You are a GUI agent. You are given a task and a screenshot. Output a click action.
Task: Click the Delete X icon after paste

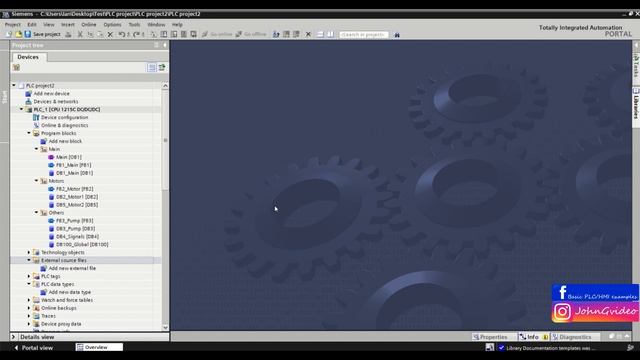(110, 34)
